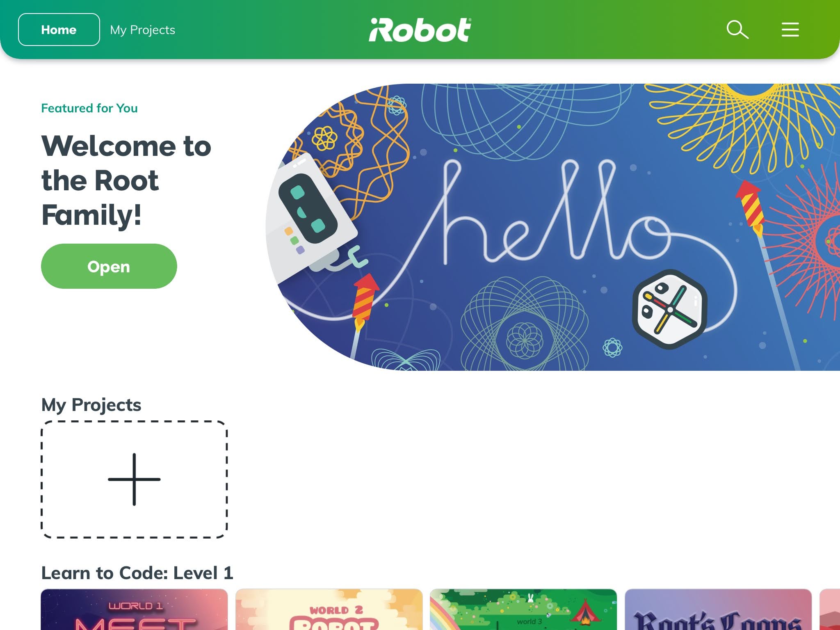This screenshot has height=630, width=840.
Task: Select the Home tab
Action: pyautogui.click(x=59, y=30)
